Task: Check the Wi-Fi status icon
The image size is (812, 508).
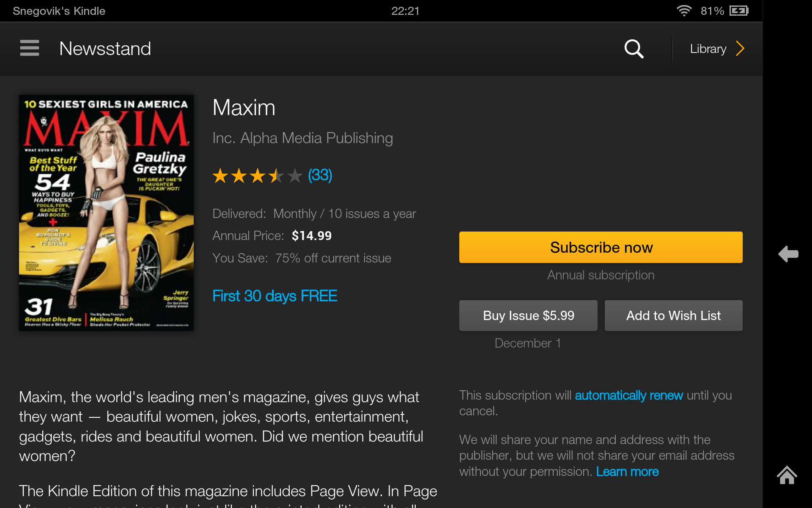Action: 684,11
